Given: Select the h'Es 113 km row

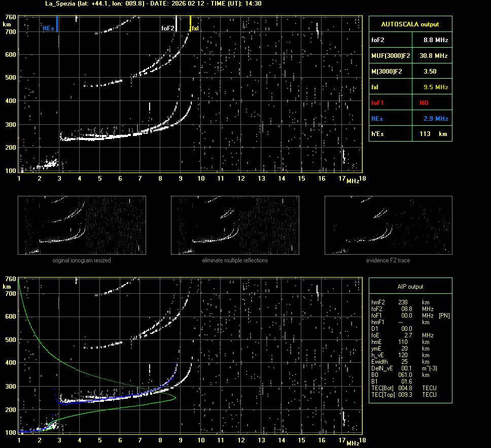Looking at the screenshot, I should [x=410, y=133].
